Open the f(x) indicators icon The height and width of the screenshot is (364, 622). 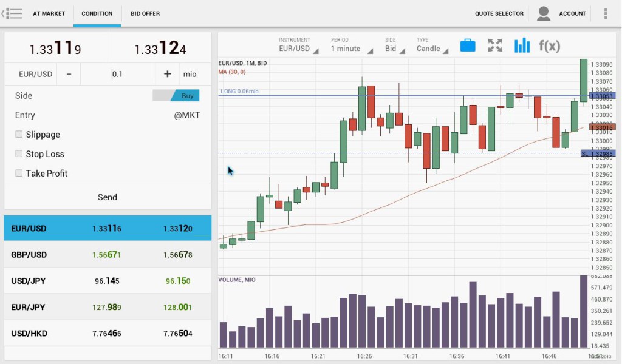pos(549,46)
